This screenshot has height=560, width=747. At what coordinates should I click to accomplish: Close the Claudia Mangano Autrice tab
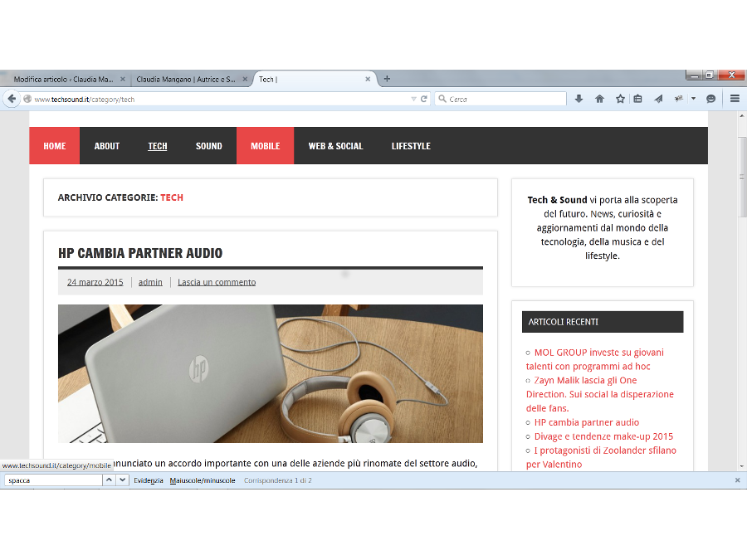pos(245,79)
